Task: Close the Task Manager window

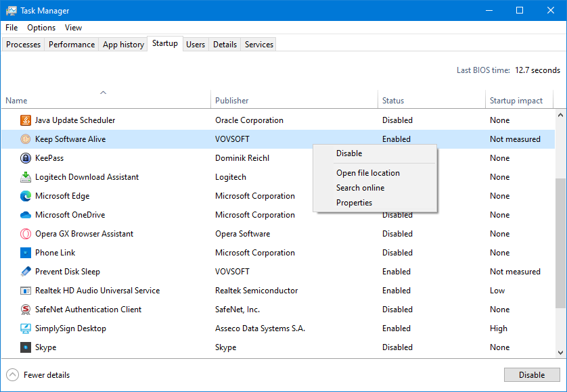Action: point(550,11)
